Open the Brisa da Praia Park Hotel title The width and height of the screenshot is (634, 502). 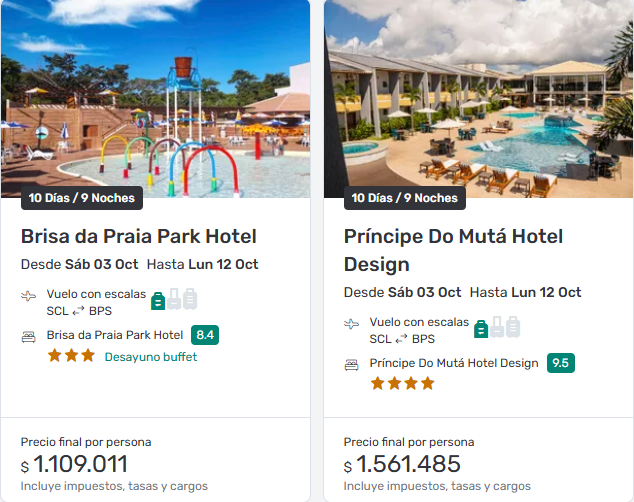click(x=139, y=237)
